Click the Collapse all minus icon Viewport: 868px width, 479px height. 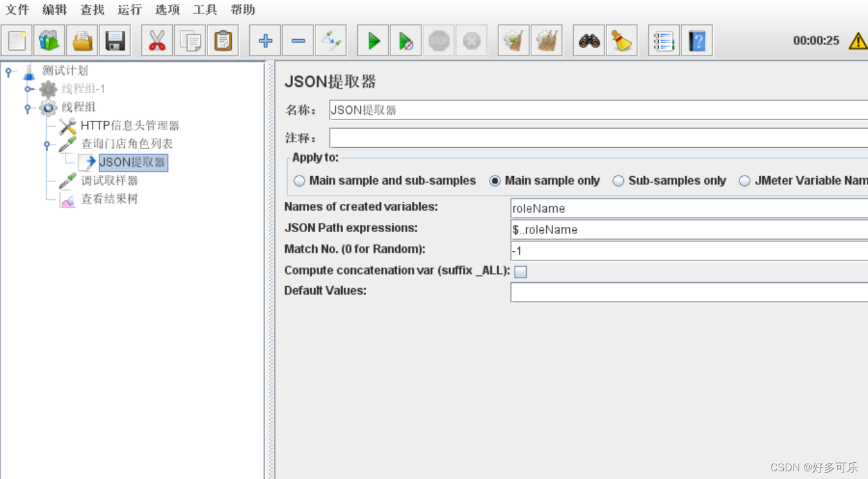pos(298,41)
